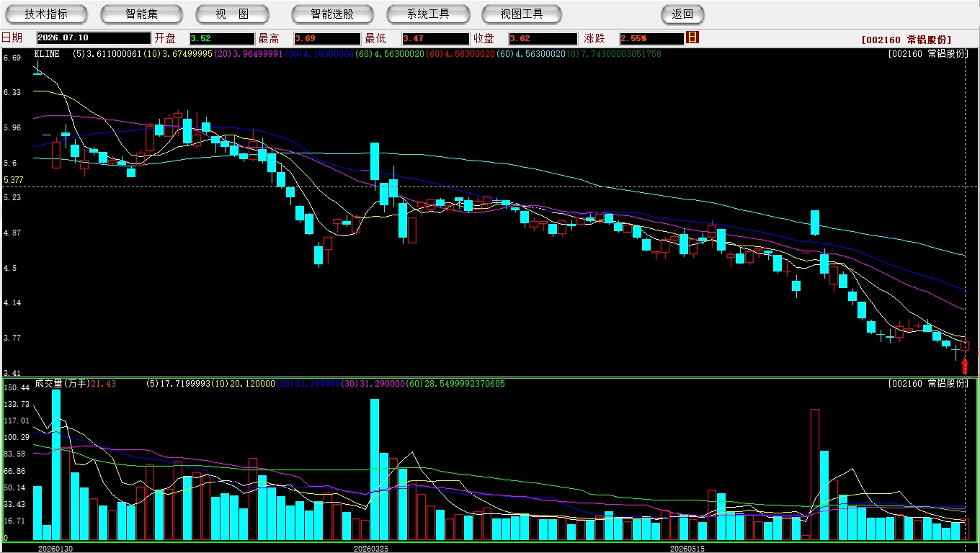980x553 pixels.
Task: Click the 20260325 date label
Action: (x=370, y=549)
